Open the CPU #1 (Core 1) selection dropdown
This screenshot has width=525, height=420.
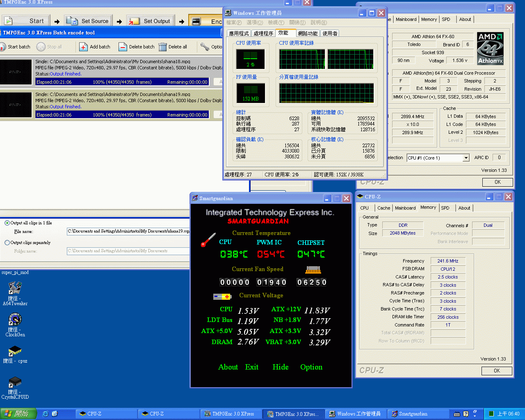pyautogui.click(x=466, y=158)
